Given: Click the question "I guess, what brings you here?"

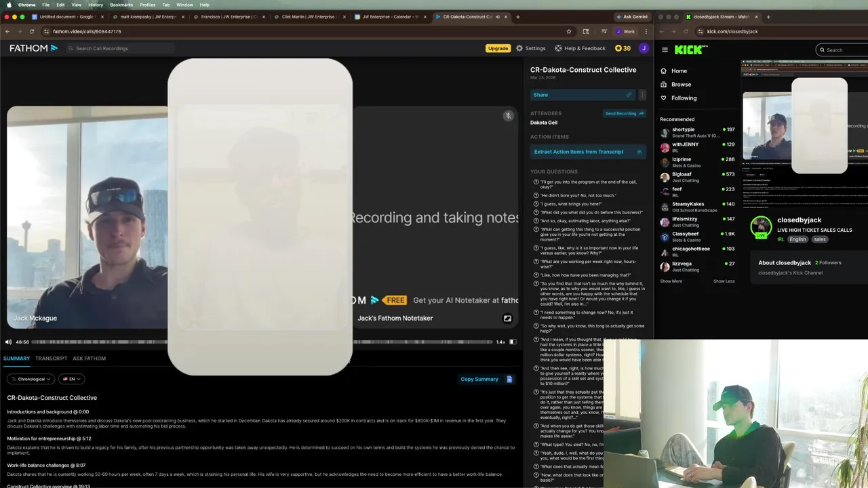Looking at the screenshot, I should (570, 203).
